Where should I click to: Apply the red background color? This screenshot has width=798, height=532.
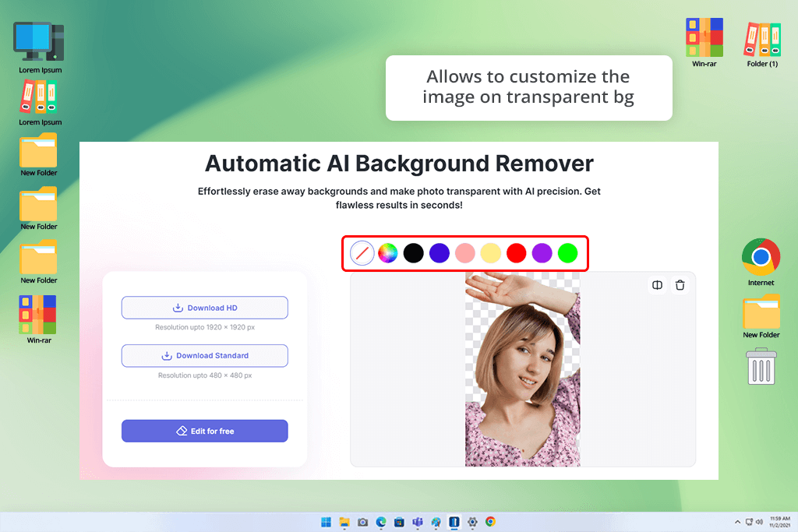point(516,253)
